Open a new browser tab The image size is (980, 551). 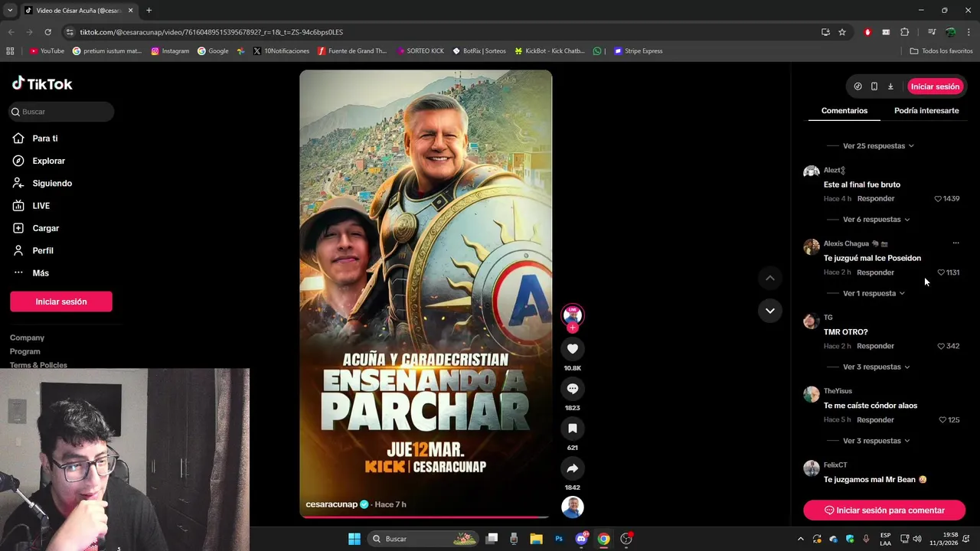click(x=149, y=11)
